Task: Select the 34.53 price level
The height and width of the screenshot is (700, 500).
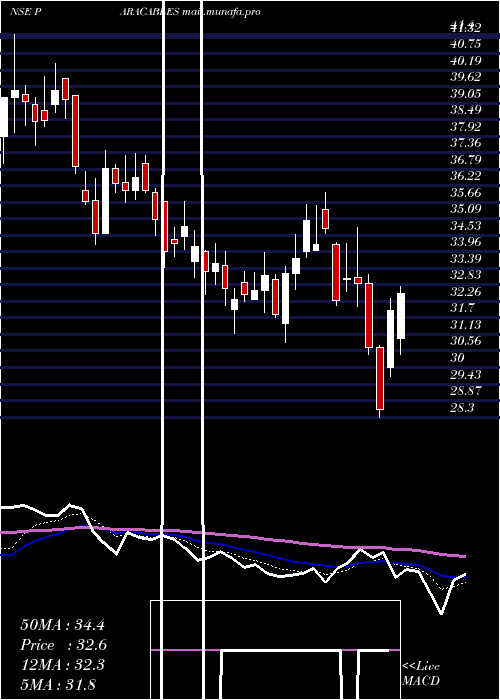Action: [466, 225]
